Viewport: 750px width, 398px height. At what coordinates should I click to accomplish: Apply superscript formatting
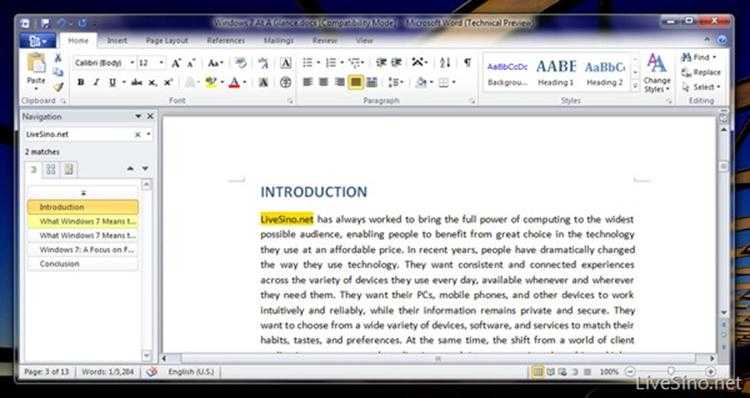(x=168, y=83)
